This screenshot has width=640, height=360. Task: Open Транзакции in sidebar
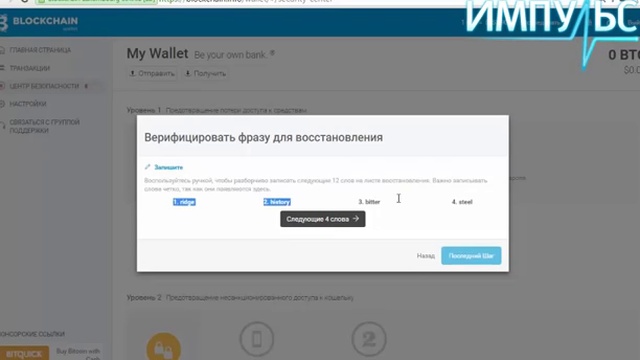[29, 68]
